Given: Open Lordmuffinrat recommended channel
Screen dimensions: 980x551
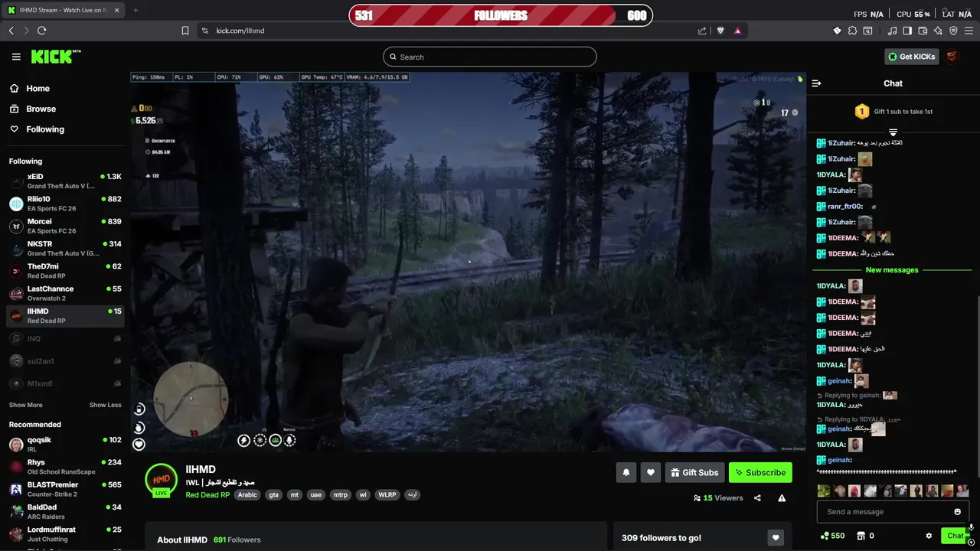Looking at the screenshot, I should pos(65,534).
